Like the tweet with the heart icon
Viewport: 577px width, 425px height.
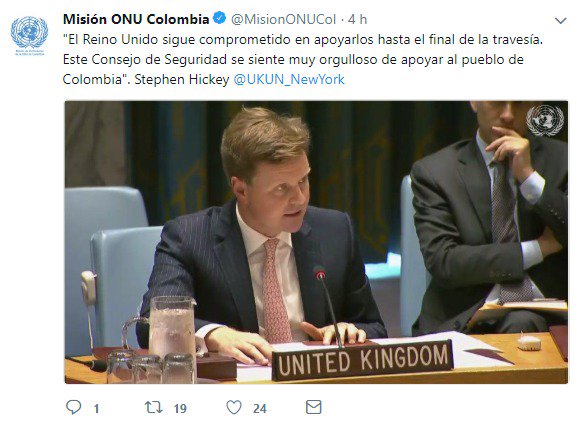coord(234,407)
